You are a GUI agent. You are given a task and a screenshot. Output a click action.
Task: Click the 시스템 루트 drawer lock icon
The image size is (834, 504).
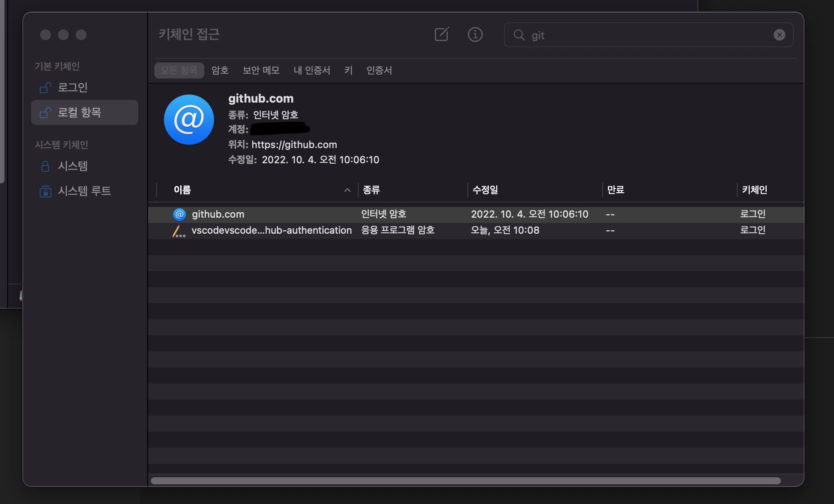click(x=45, y=191)
